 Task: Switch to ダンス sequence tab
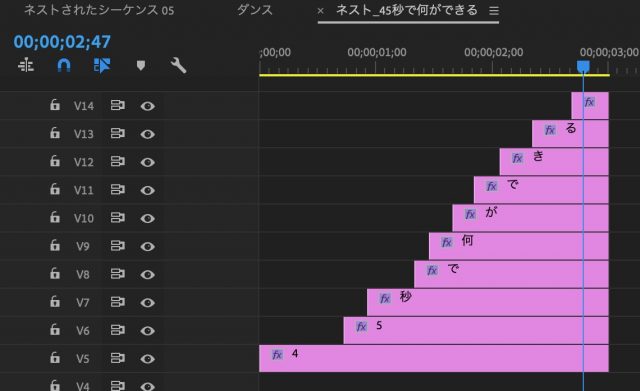pos(255,10)
